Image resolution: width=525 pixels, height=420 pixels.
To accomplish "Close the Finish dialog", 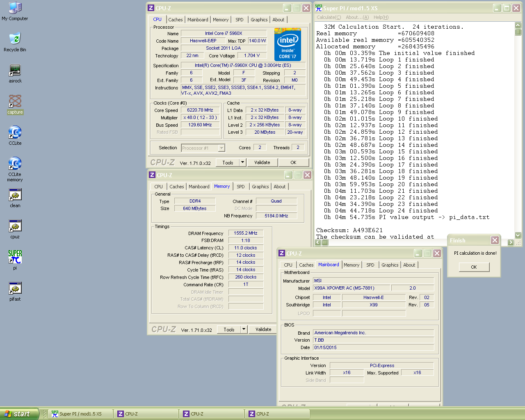I will point(495,240).
